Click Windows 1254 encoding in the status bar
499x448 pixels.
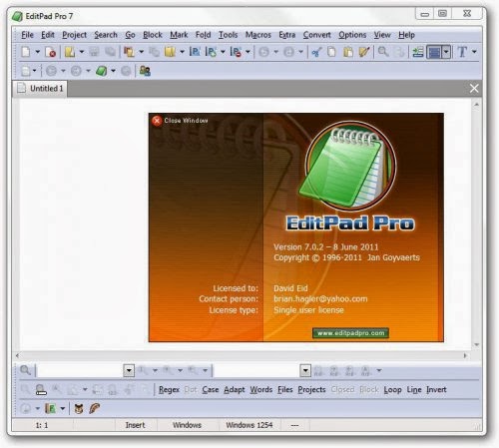[x=249, y=425]
